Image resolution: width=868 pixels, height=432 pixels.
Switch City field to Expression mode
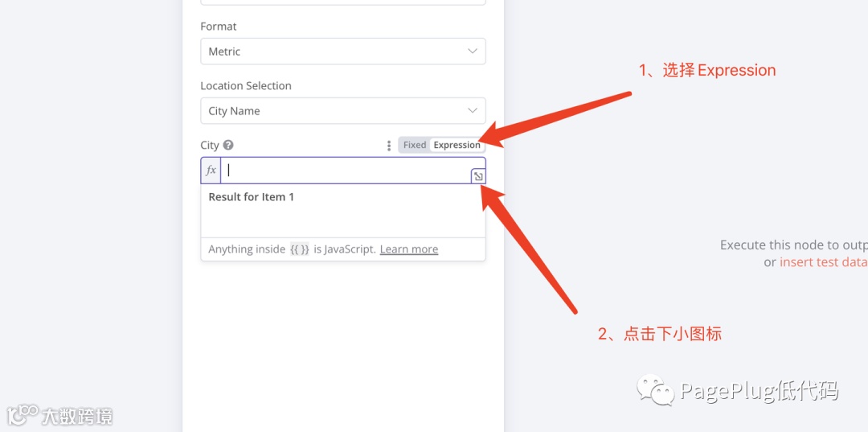[457, 146]
